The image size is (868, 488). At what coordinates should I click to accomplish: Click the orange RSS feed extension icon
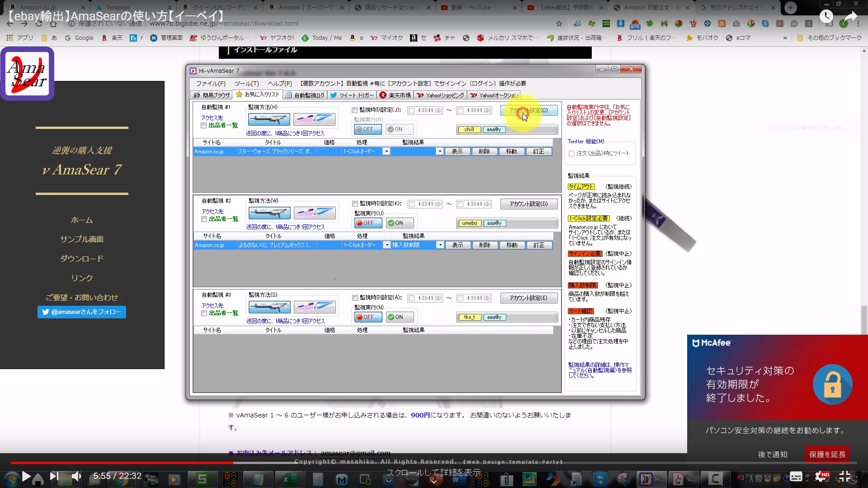(722, 24)
